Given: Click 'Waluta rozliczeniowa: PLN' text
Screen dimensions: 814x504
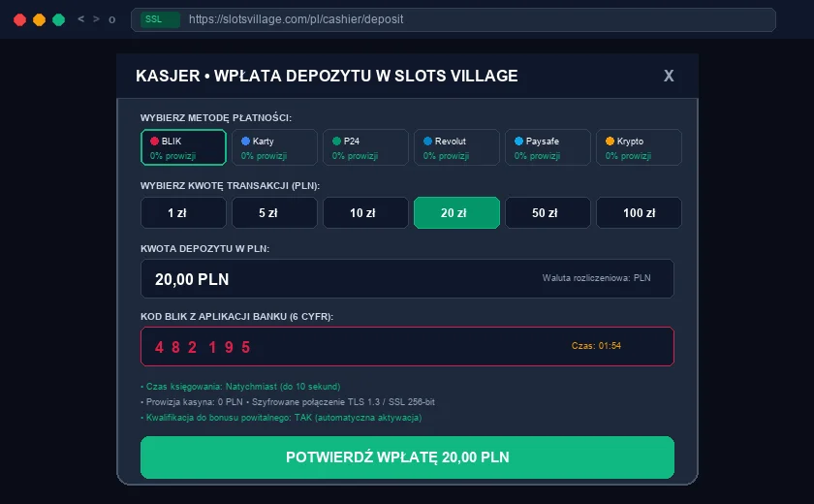Looking at the screenshot, I should tap(597, 278).
